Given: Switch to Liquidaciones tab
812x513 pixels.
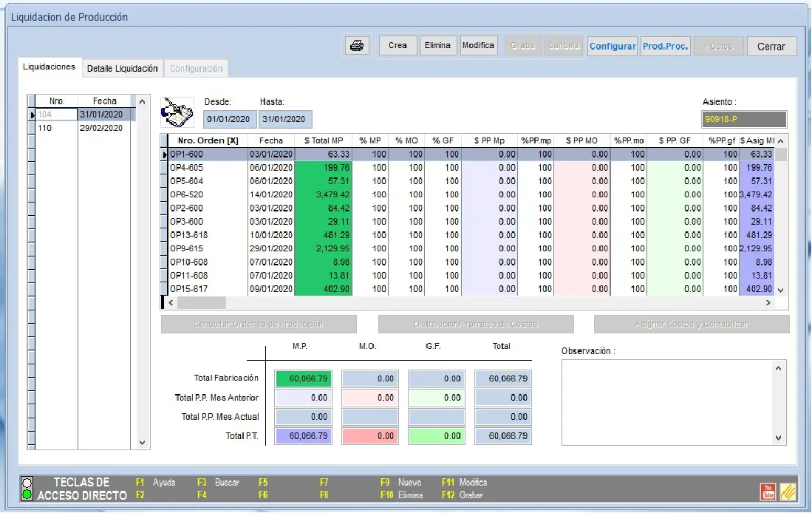Looking at the screenshot, I should [x=50, y=67].
